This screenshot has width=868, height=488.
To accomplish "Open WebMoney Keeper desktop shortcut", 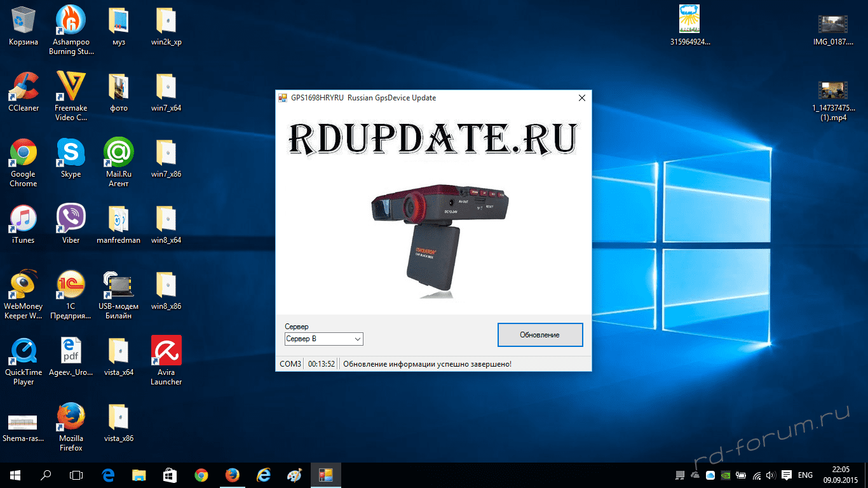I will point(24,285).
